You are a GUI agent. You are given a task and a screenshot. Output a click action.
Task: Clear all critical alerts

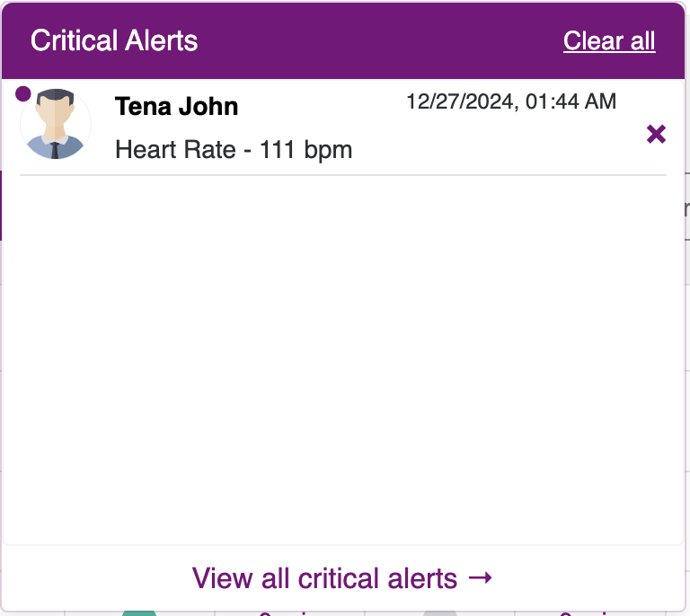coord(609,41)
